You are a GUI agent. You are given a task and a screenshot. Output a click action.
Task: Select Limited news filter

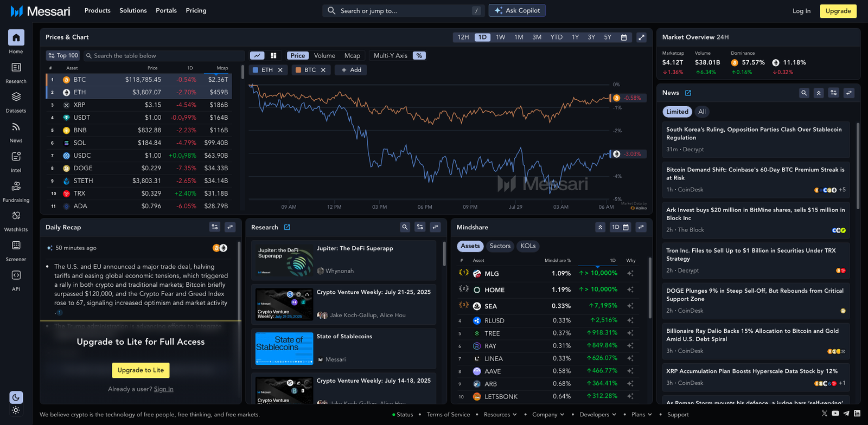click(x=677, y=112)
